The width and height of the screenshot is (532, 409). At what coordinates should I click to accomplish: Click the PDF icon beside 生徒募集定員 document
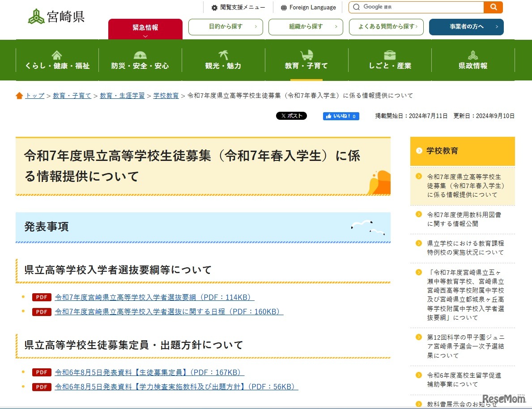41,372
